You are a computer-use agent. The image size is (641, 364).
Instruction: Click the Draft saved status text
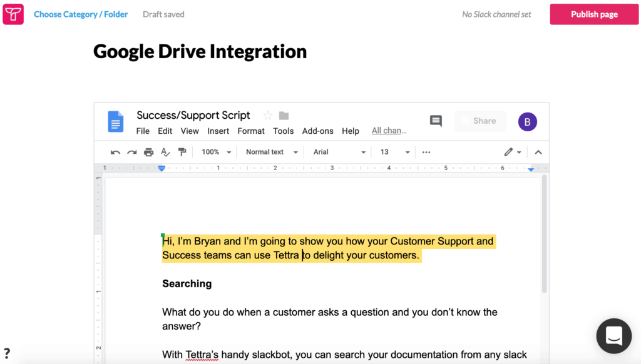[x=163, y=14]
